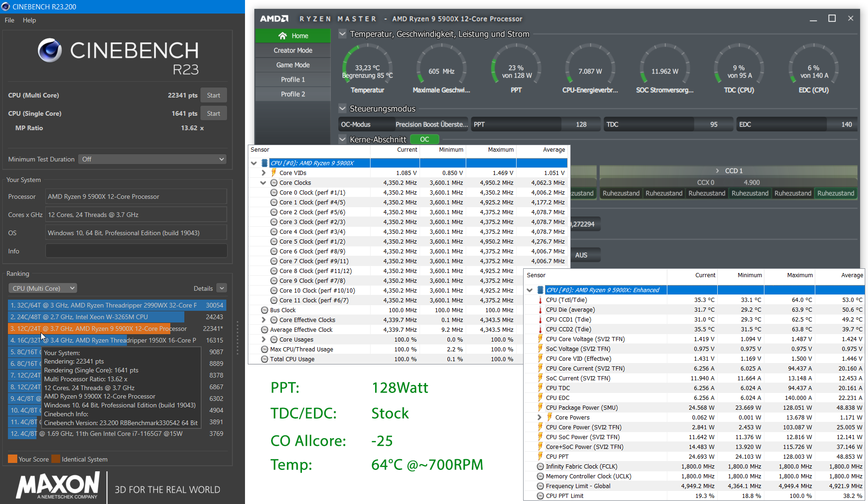Collapse the Kerne-Abschnitt section

(x=343, y=140)
